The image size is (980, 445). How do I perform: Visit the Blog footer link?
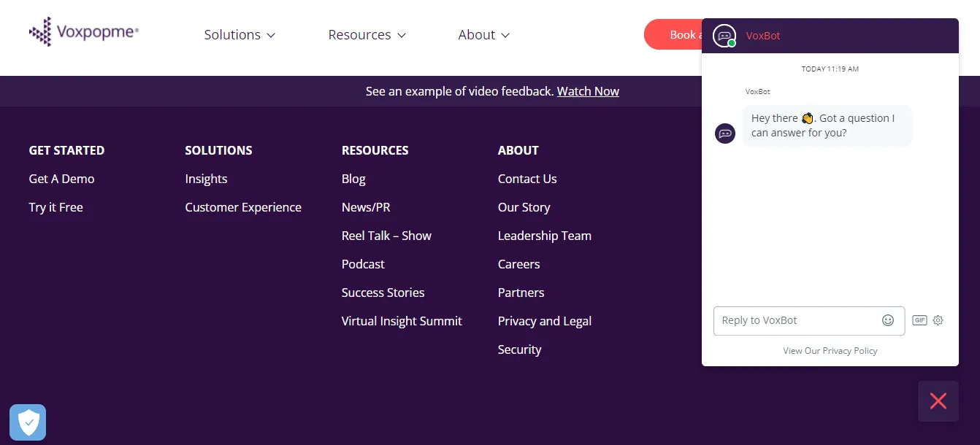pyautogui.click(x=353, y=179)
